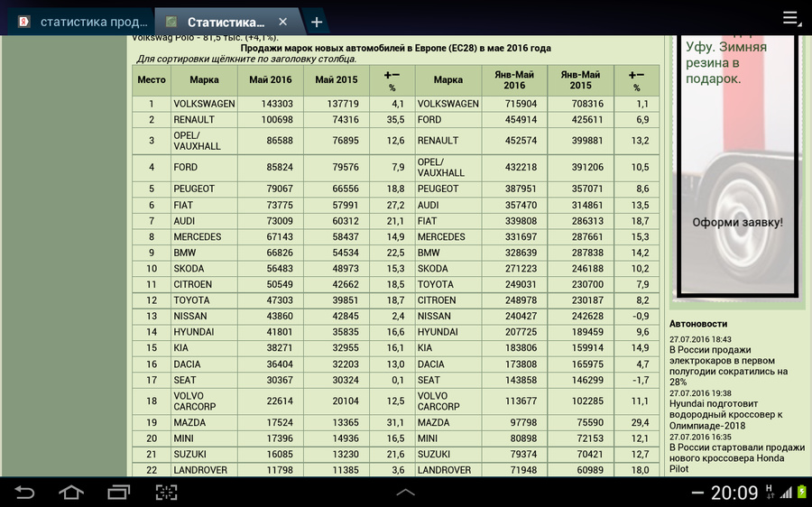Screen dimensions: 812x507
Task: Tap the screenshot capture icon
Action: [166, 492]
